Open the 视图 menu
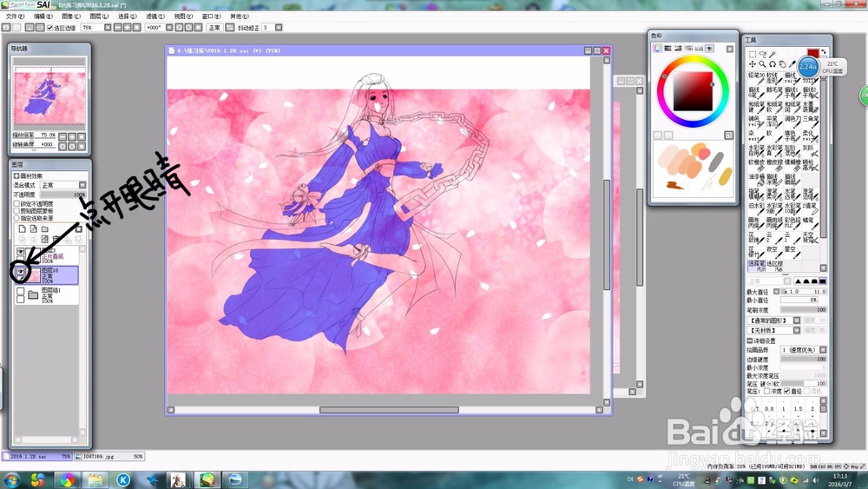This screenshot has height=489, width=868. (183, 16)
